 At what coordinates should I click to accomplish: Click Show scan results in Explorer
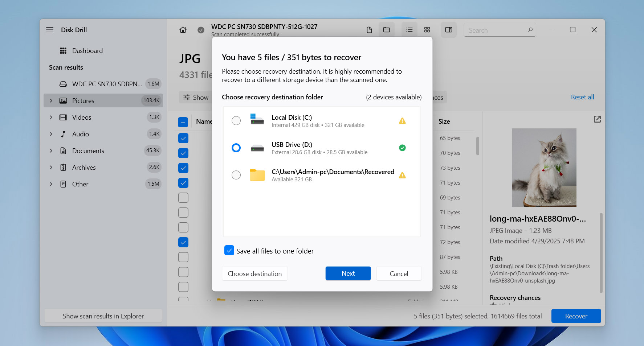[103, 316]
